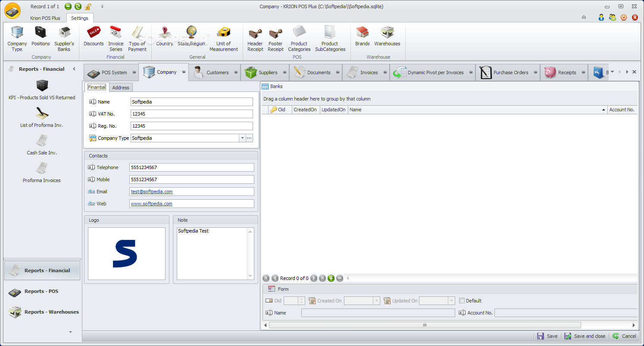Switch to the Address tab
The width and height of the screenshot is (644, 346).
tap(121, 88)
